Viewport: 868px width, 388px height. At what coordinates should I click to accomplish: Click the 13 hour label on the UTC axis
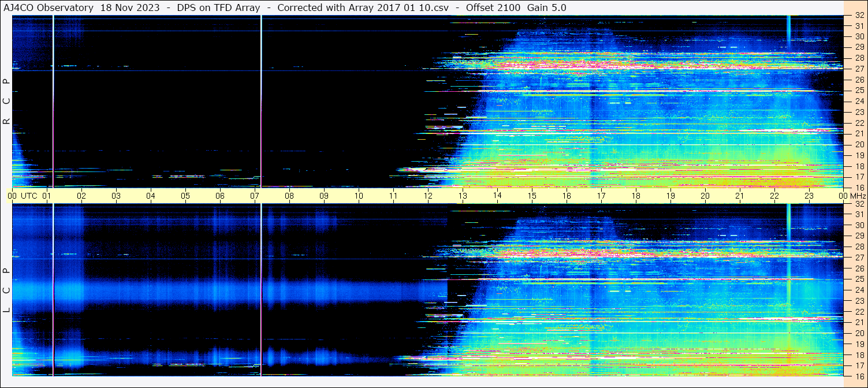click(x=463, y=196)
